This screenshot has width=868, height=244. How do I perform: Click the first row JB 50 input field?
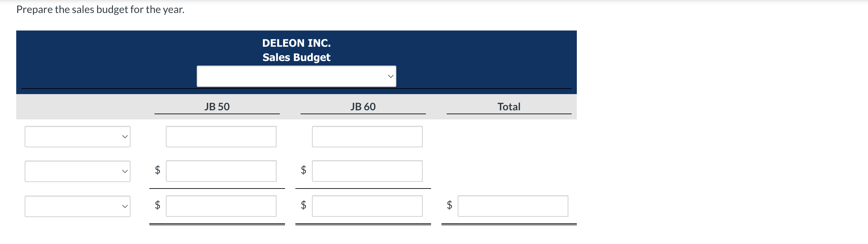coord(221,137)
